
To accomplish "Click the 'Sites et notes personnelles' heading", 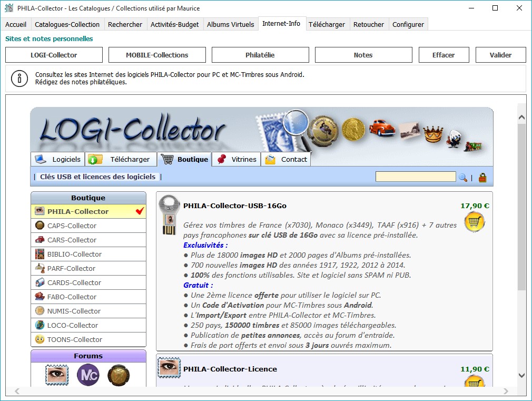I will [x=49, y=38].
